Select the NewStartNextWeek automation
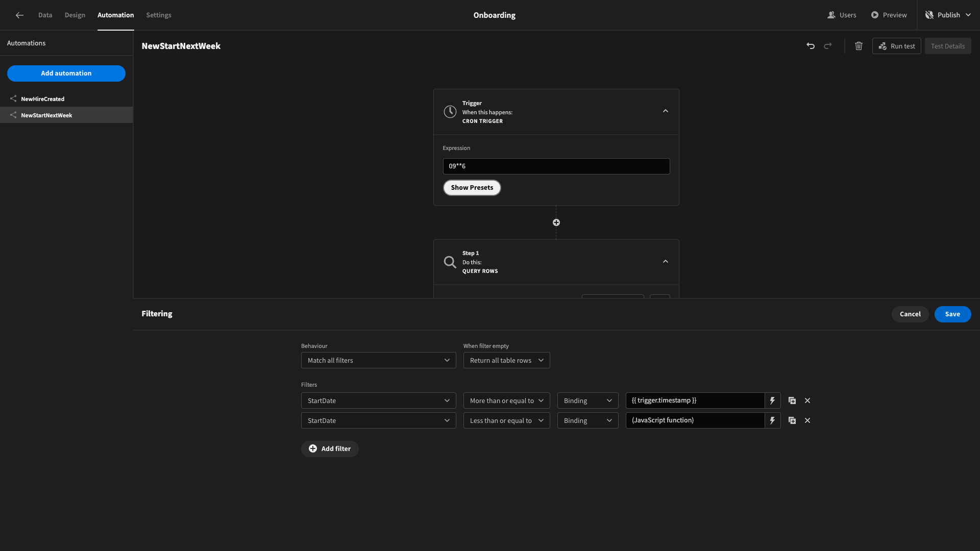This screenshot has width=980, height=551. coord(66,115)
